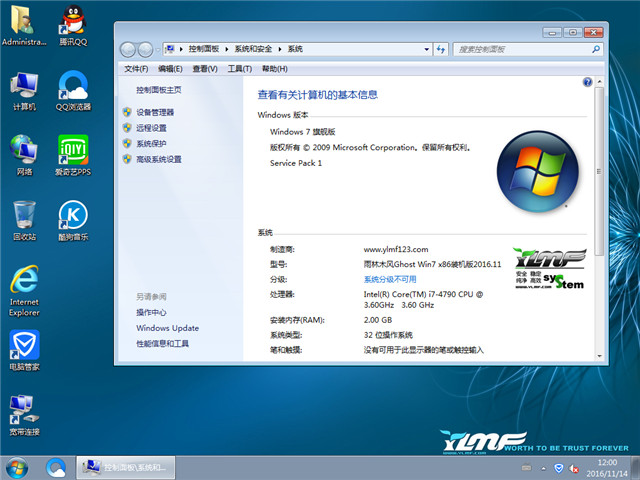The image size is (640, 480).
Task: Expand the arrow before 控制面板 breadcrumb
Action: [x=181, y=49]
